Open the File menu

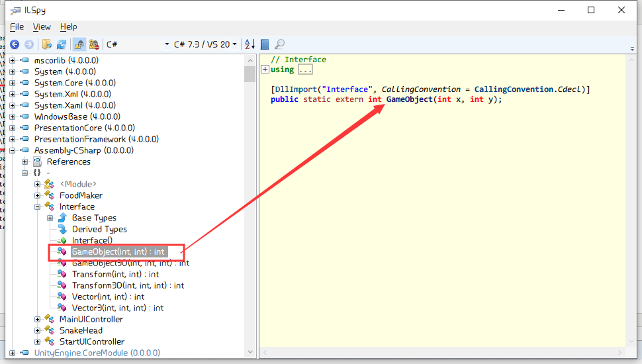click(x=17, y=26)
